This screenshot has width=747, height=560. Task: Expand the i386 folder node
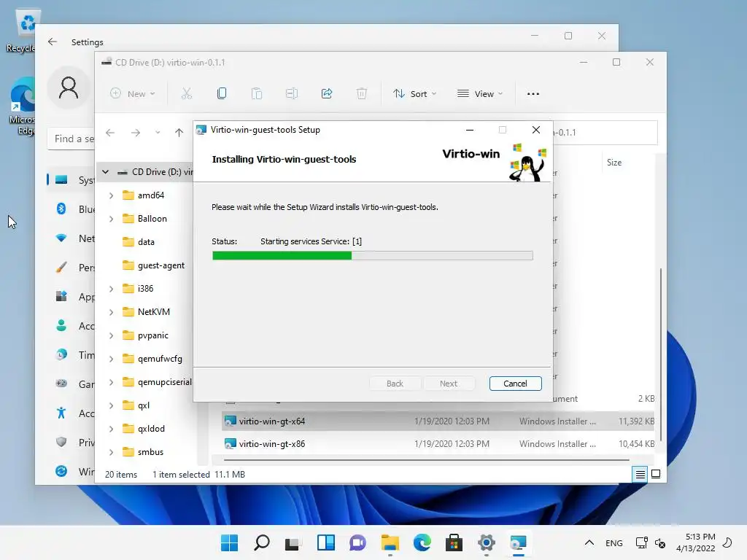point(111,289)
